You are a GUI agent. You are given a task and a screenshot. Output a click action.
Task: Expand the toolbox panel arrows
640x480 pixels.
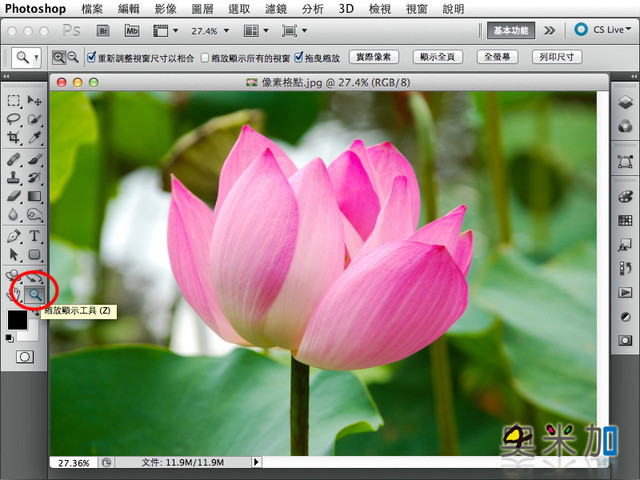tap(6, 76)
